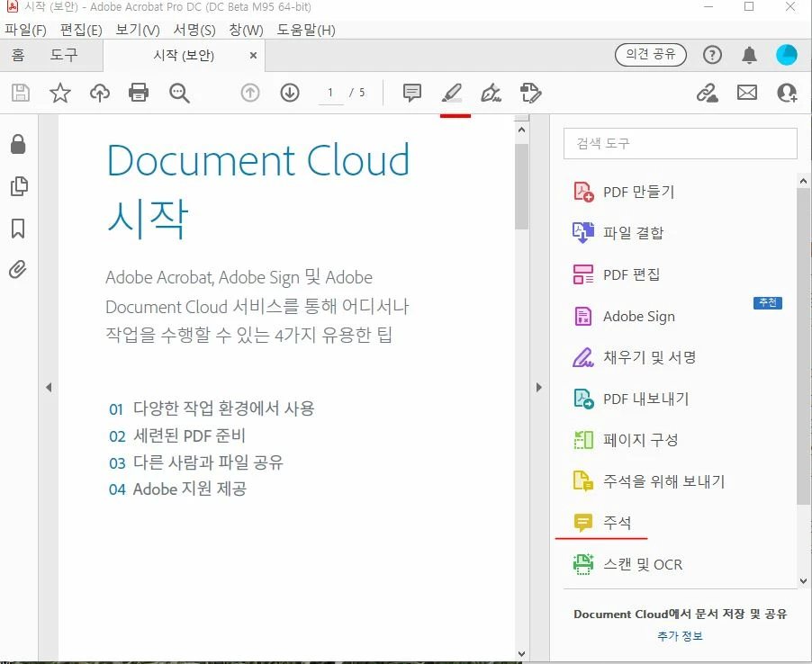Switch to the 홈 tab
This screenshot has width=812, height=664.
click(x=18, y=55)
